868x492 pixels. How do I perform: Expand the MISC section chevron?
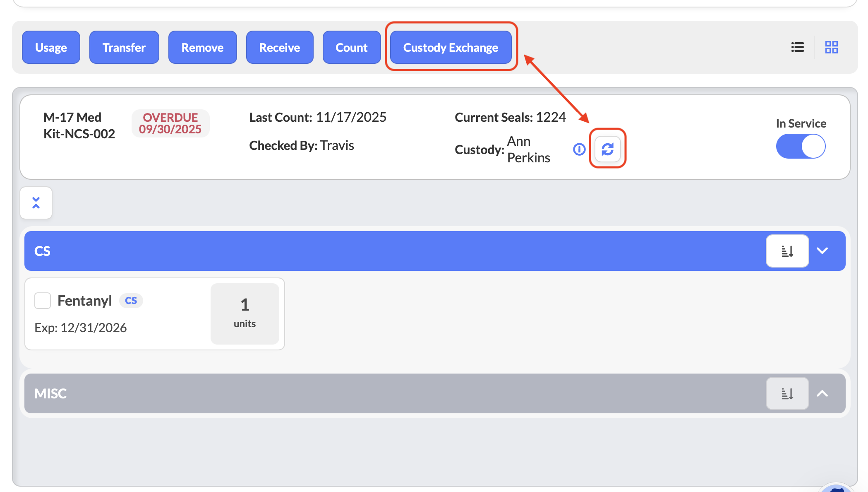822,393
